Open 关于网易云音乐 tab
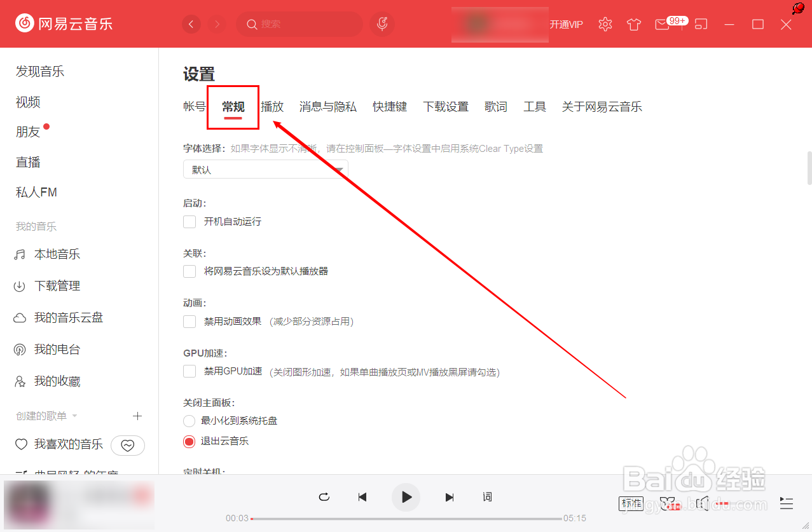The image size is (812, 532). point(602,107)
